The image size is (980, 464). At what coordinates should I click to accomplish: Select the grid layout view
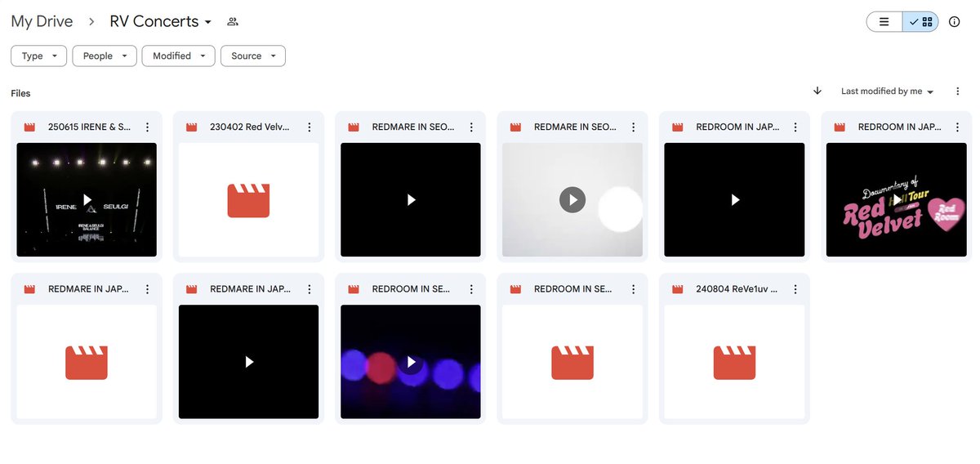pos(920,22)
